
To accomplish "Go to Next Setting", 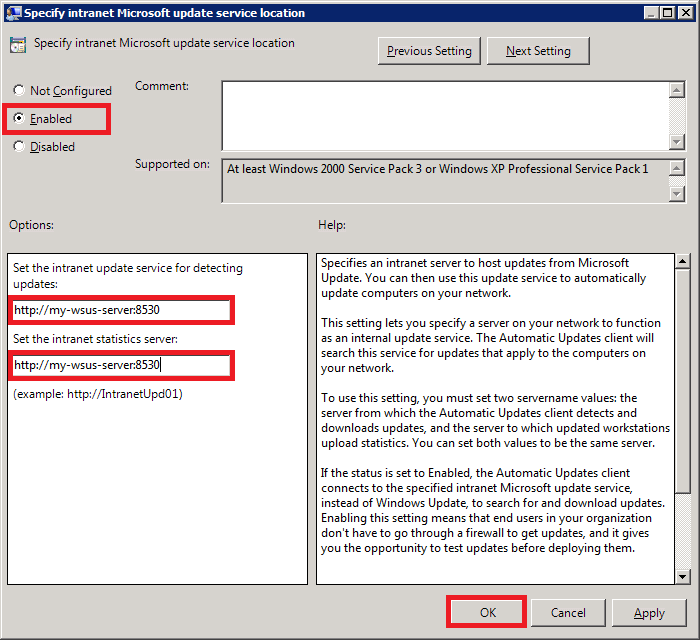I will pyautogui.click(x=538, y=51).
